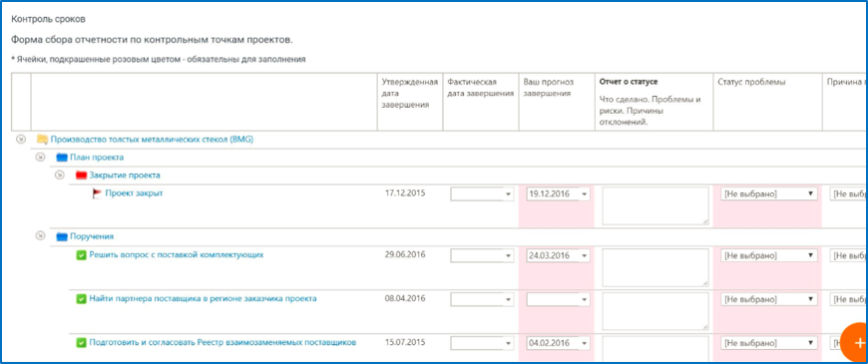The height and width of the screenshot is (364, 868).
Task: Click the yellow folder icon of BMG project
Action: pyautogui.click(x=42, y=140)
